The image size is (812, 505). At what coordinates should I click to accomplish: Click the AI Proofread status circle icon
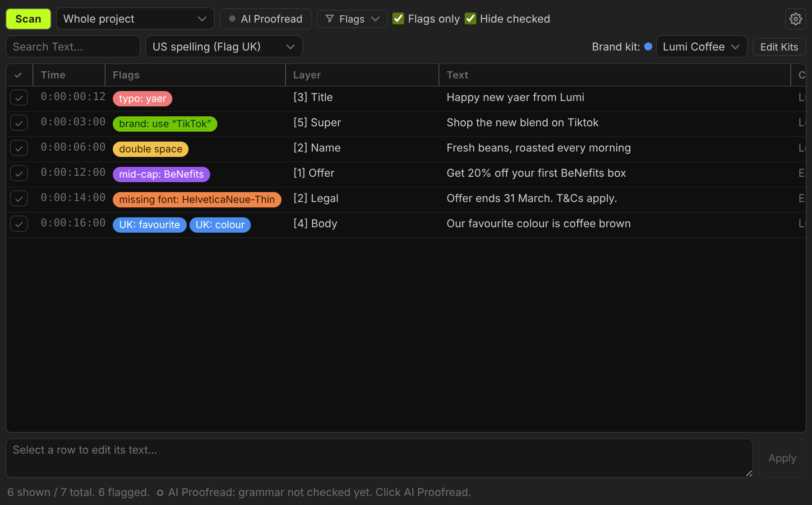click(x=160, y=493)
